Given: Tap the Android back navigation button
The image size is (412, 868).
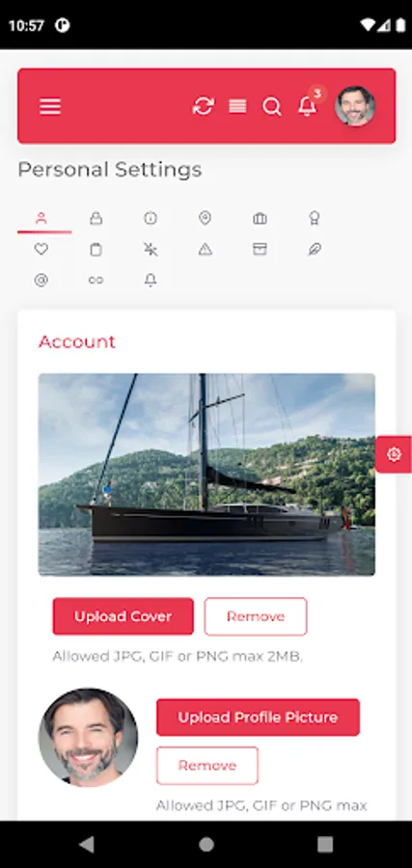Looking at the screenshot, I should pyautogui.click(x=87, y=844).
